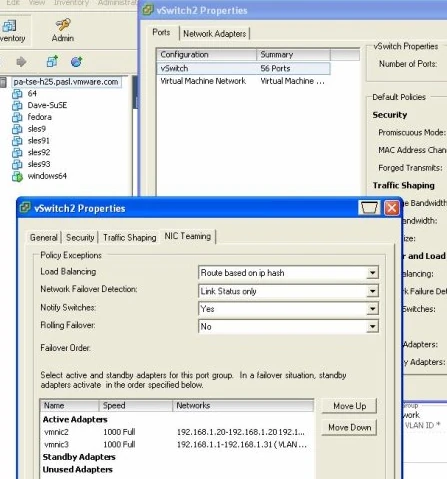Select the vmnic2 active adapter row
The width and height of the screenshot is (447, 479).
(x=177, y=432)
